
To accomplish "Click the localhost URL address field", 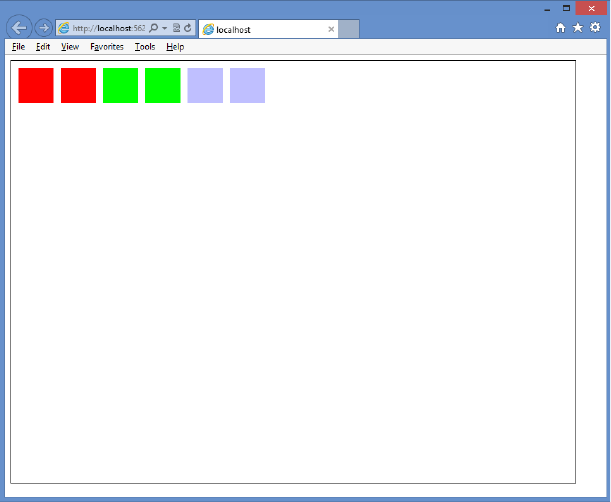I will [109, 28].
